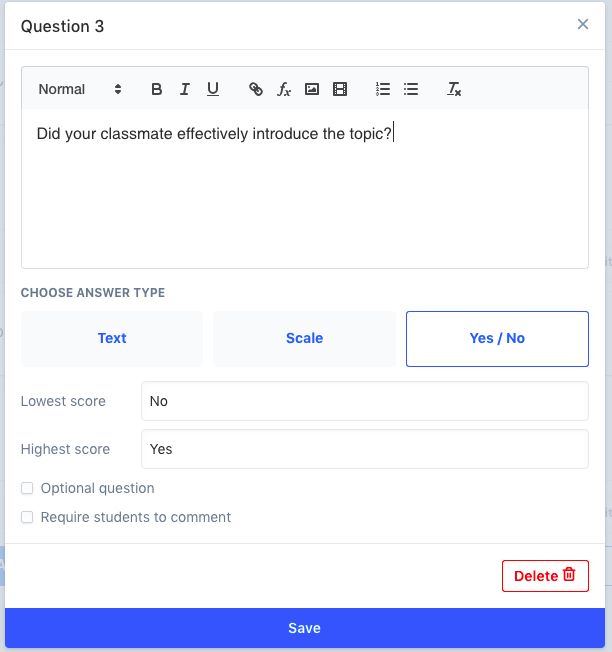The width and height of the screenshot is (612, 652).
Task: Choose the Scale answer type
Action: (304, 339)
